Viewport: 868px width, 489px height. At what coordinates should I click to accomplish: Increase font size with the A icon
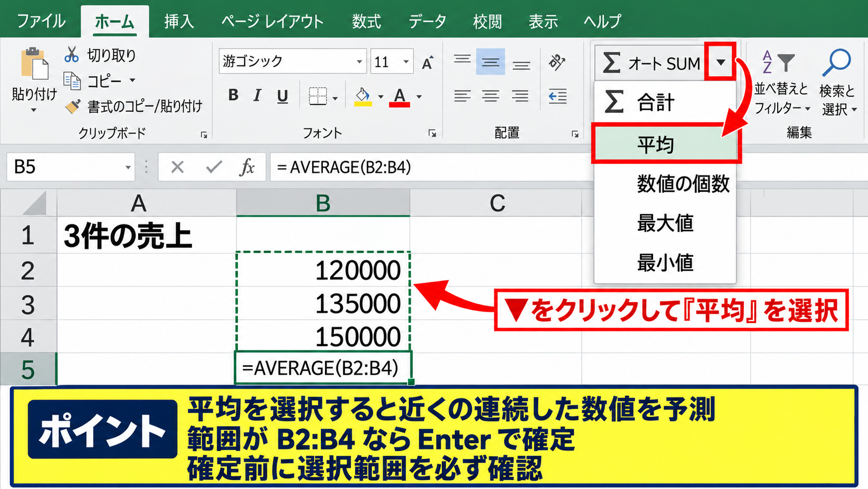coord(428,63)
